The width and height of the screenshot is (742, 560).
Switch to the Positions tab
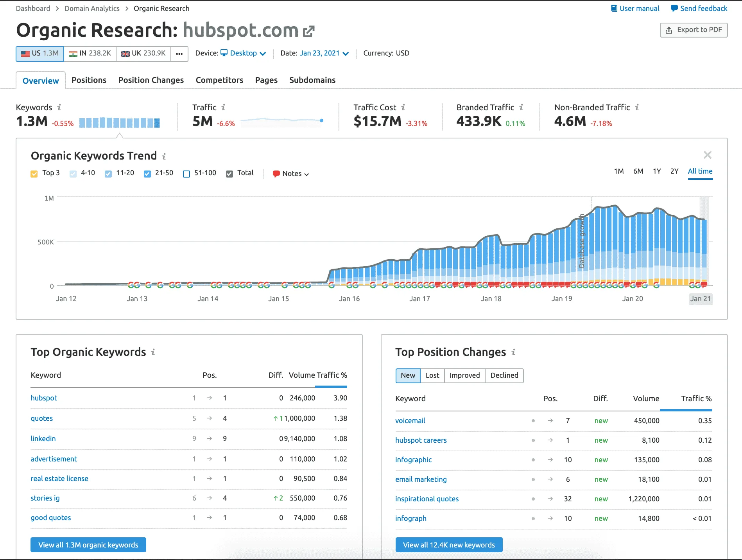pos(89,80)
